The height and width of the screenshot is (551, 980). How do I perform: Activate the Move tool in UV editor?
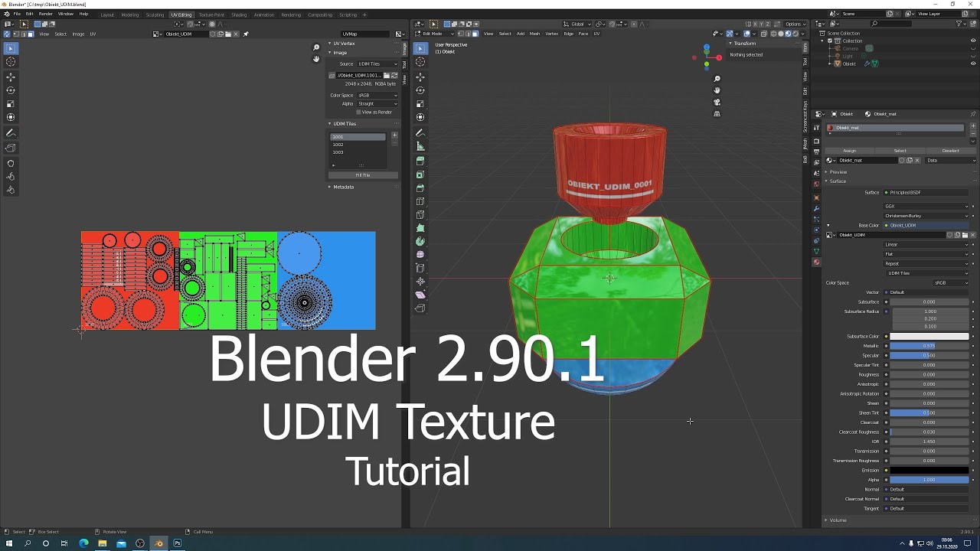point(11,77)
